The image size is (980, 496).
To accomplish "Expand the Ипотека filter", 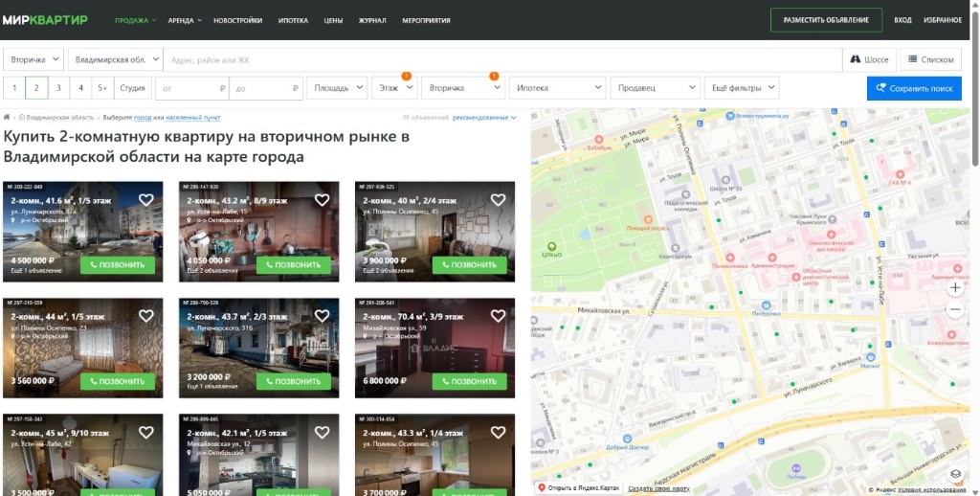I will point(558,88).
